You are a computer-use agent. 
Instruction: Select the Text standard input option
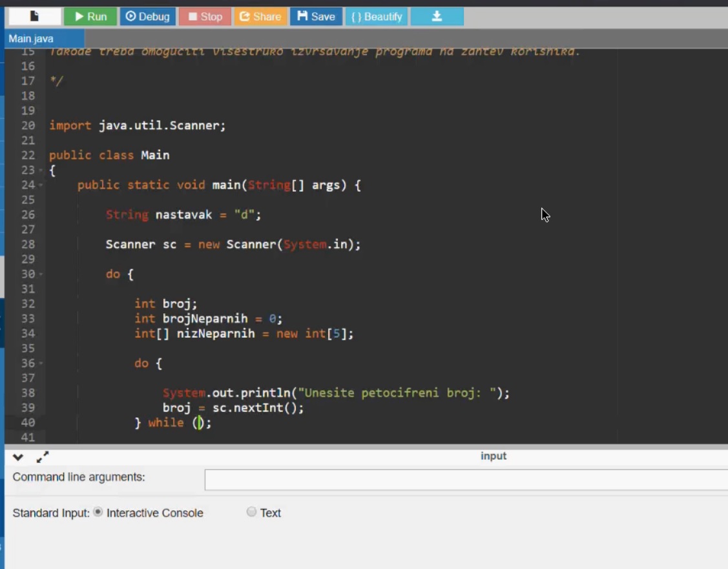pyautogui.click(x=251, y=512)
